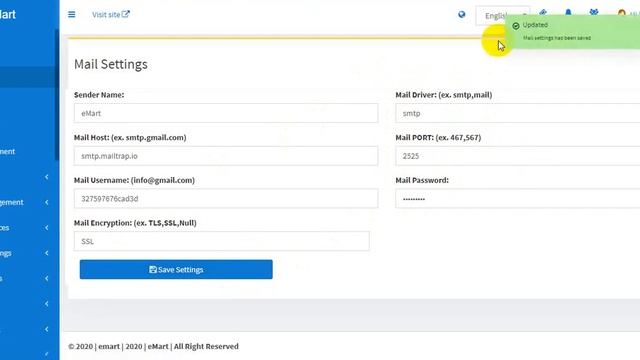Click the floppy disk icon on Save Settings
Image resolution: width=640 pixels, height=360 pixels.
tap(153, 269)
